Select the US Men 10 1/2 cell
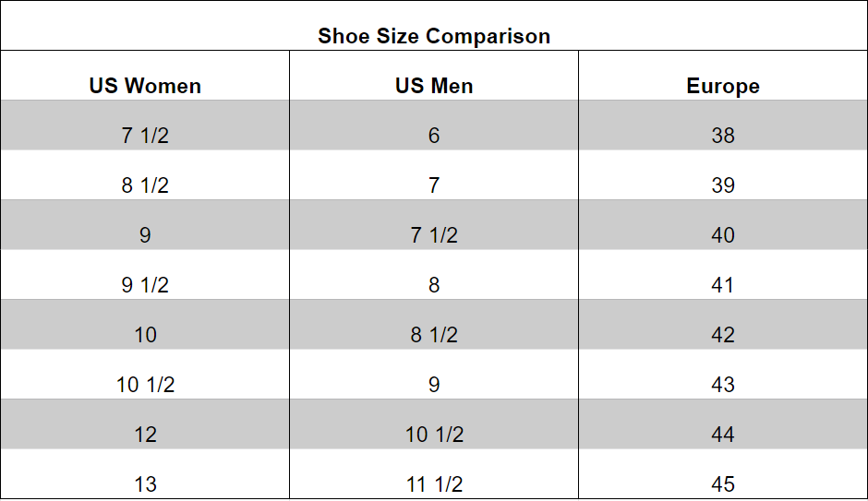Viewport: 868px width, 501px height. point(434,435)
